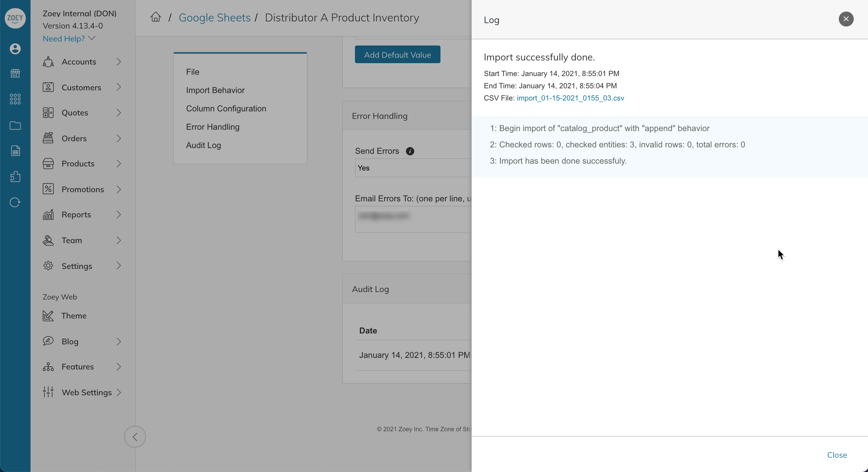Click the Orders cash register icon
The image size is (868, 472).
pyautogui.click(x=48, y=138)
